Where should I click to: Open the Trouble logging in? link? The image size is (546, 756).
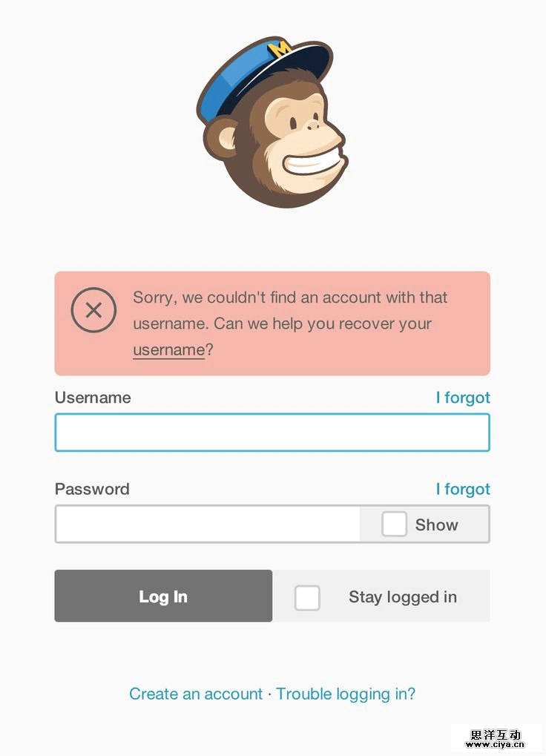346,694
